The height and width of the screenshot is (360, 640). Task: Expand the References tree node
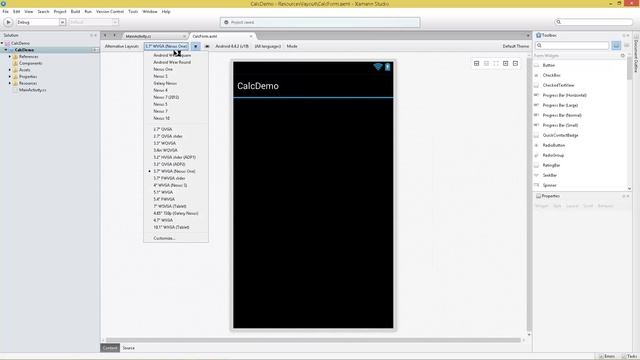click(10, 57)
